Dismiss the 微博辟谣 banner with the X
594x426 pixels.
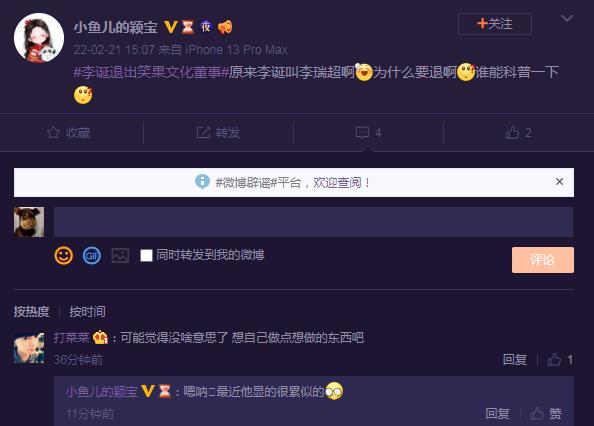coord(559,182)
